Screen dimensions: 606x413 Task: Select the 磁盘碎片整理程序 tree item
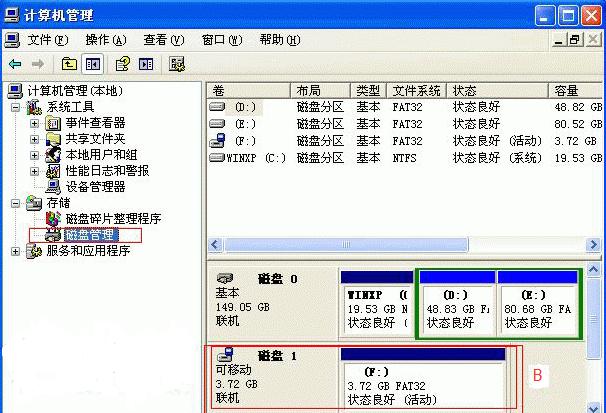coord(112,218)
